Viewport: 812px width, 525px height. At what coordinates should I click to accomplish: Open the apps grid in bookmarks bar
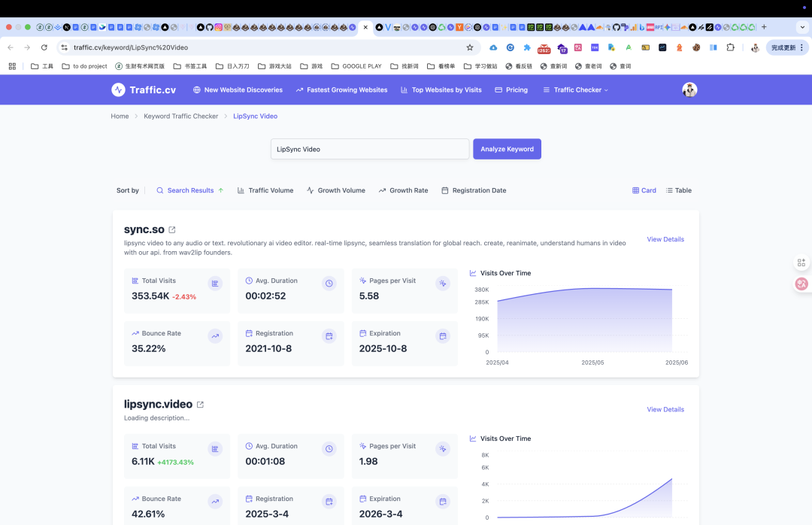point(12,66)
